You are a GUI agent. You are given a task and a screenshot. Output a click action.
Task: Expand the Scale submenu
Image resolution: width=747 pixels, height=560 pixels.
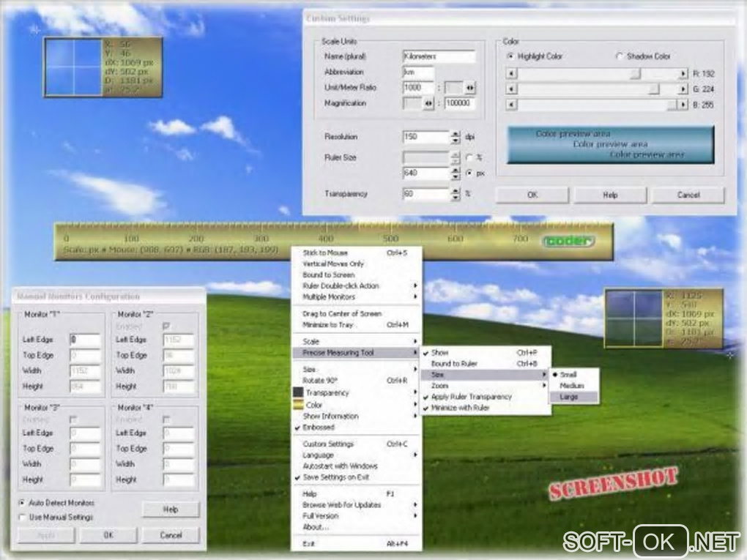click(357, 341)
